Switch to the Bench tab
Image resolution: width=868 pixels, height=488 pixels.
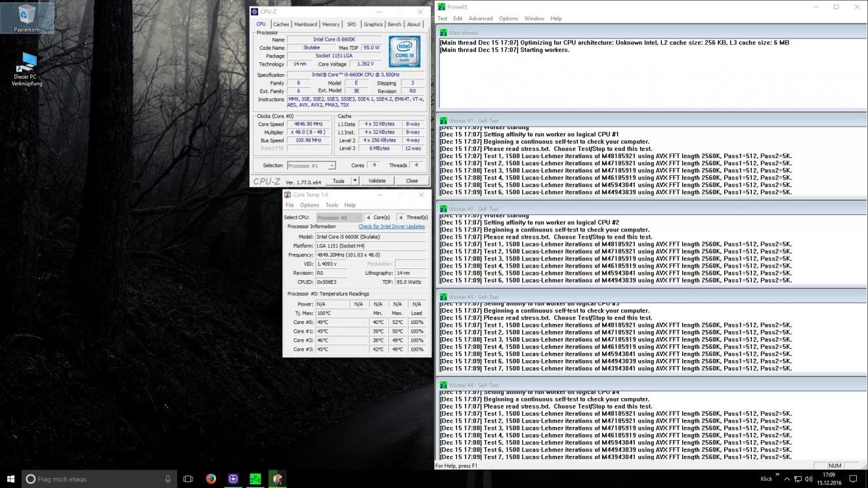pos(394,24)
